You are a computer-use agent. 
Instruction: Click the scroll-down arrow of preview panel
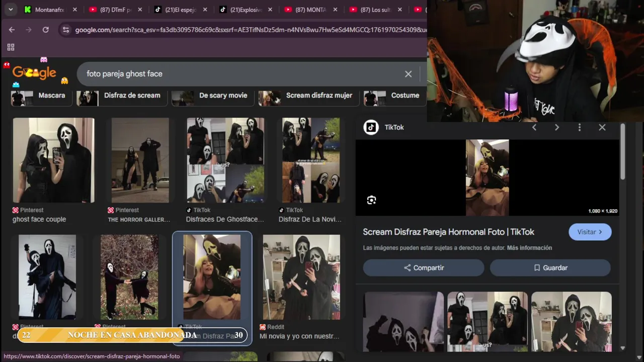pos(623,348)
